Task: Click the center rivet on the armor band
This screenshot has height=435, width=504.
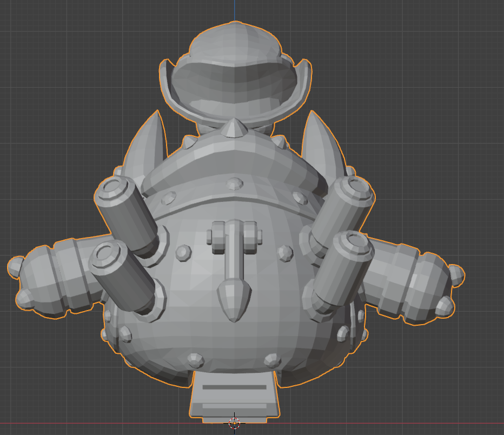Action: click(235, 183)
